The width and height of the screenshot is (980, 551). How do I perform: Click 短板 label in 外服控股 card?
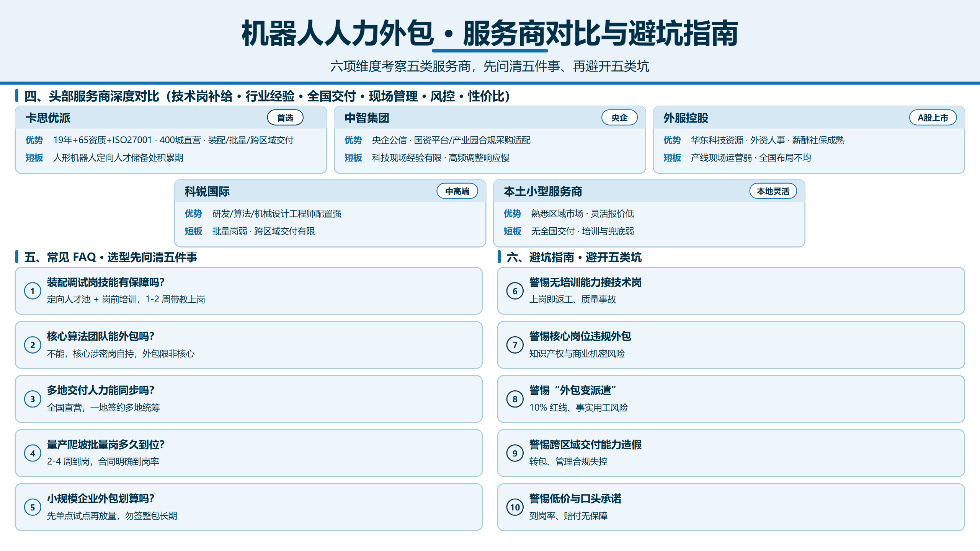672,158
